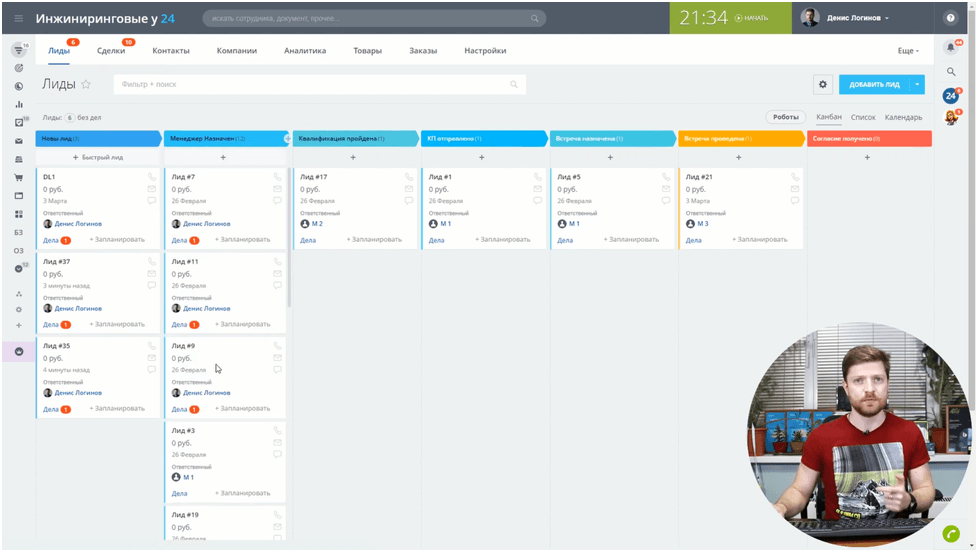Expand the Добавить лид dropdown arrow
The height and width of the screenshot is (552, 978).
pyautogui.click(x=917, y=85)
